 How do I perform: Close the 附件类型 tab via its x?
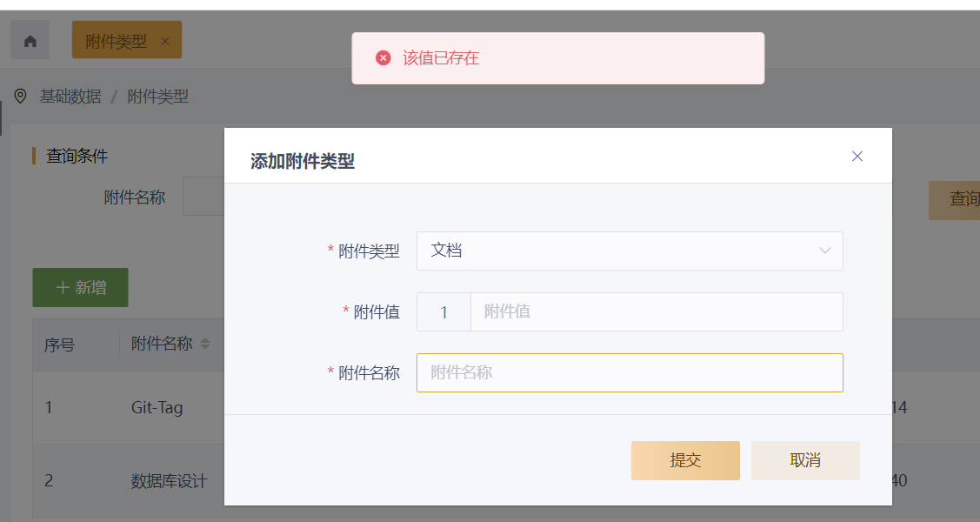pos(165,41)
